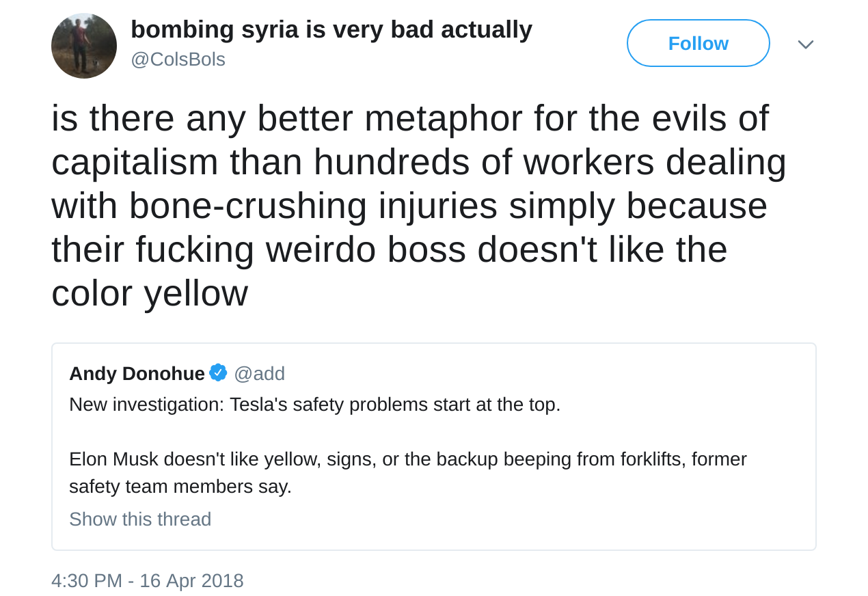Click the quoted sentence about forklift backup beeping

click(407, 459)
